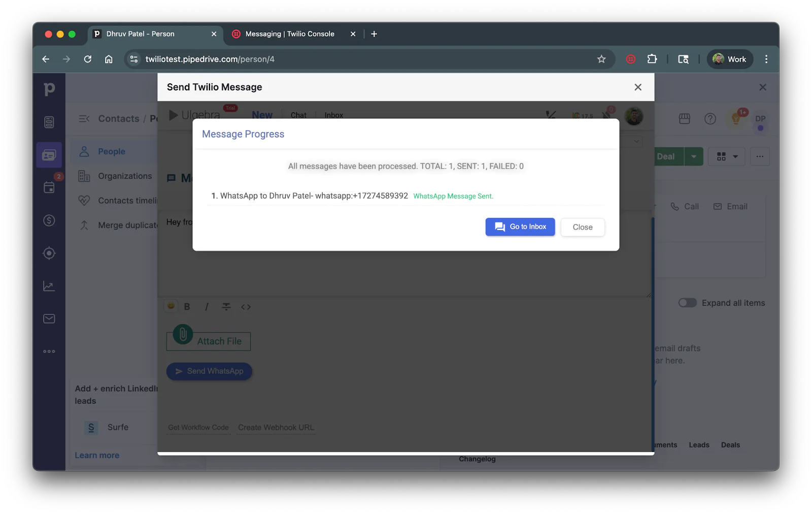The image size is (812, 514).
Task: Open the Deal button dropdown arrow
Action: click(x=693, y=156)
